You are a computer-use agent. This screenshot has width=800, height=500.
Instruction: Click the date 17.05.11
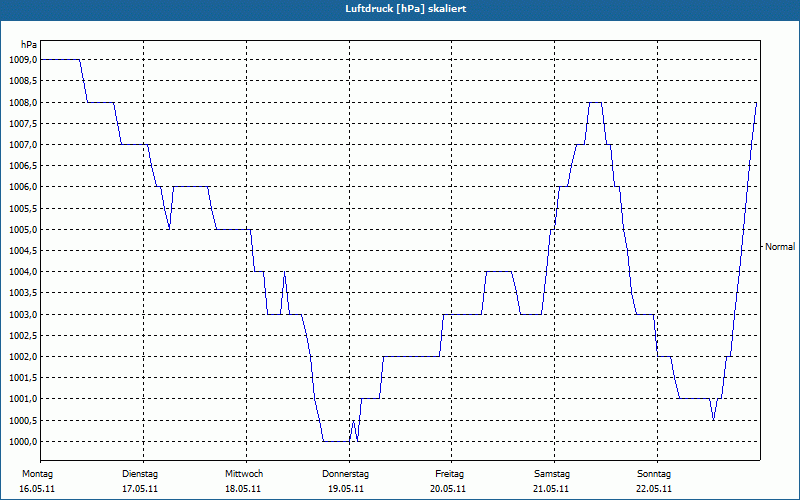tap(140, 489)
